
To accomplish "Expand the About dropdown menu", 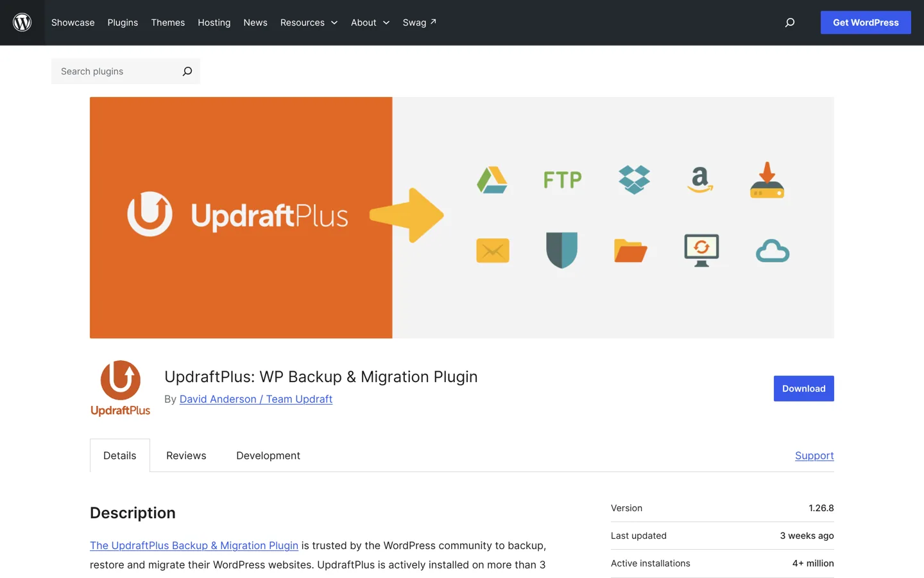I will 370,22.
